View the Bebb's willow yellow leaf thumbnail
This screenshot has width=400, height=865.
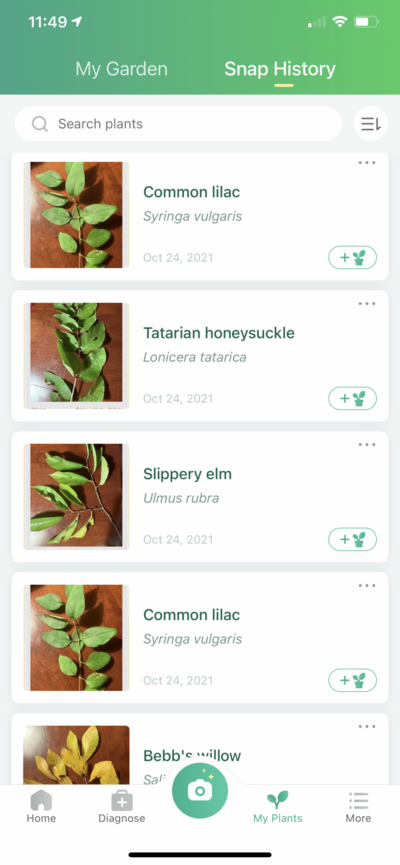coord(76,755)
